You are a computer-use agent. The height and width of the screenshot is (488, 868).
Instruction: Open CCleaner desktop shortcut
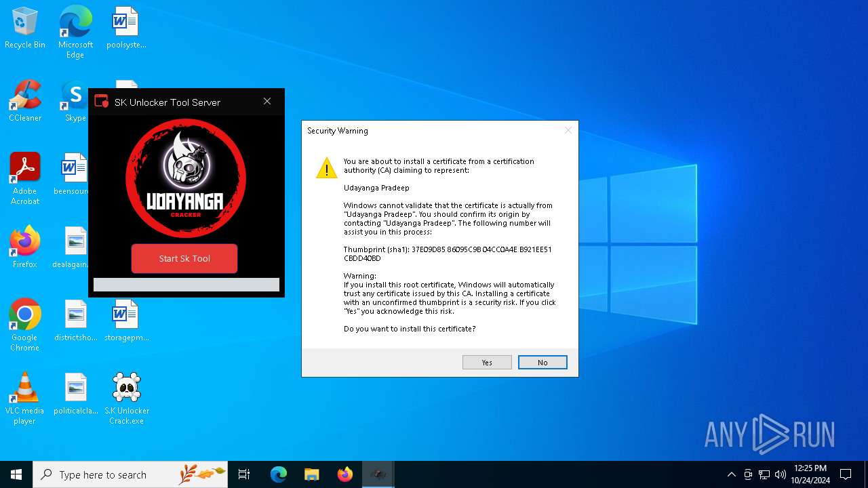[x=25, y=102]
